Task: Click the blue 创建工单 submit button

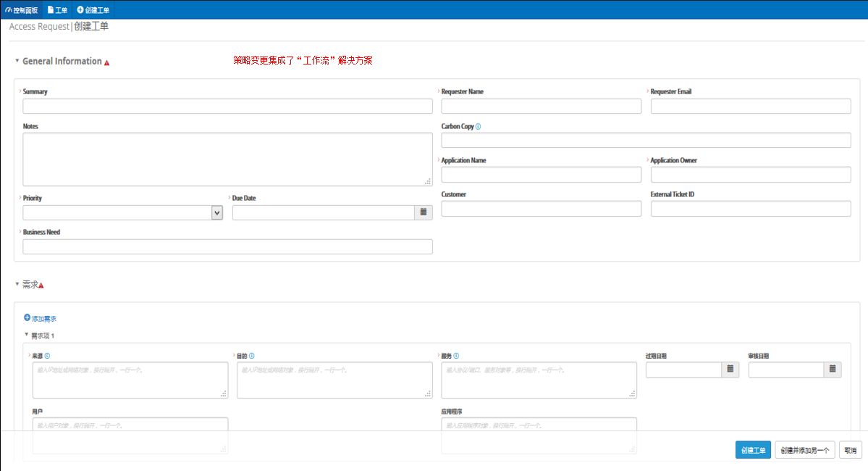Action: coord(753,450)
